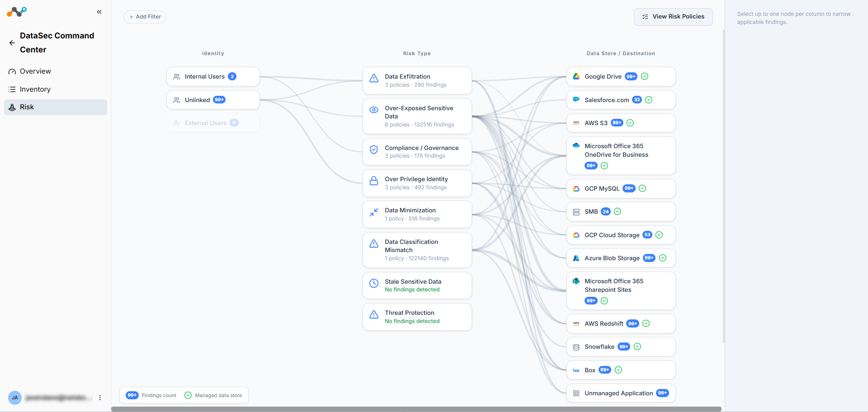Click the Risk sidebar icon
Image resolution: width=868 pixels, height=412 pixels.
(x=12, y=108)
